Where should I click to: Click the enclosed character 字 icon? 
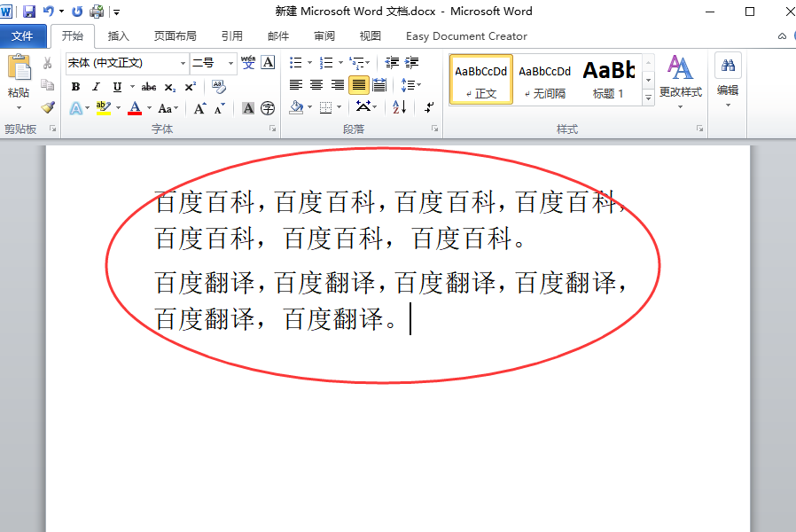click(268, 108)
